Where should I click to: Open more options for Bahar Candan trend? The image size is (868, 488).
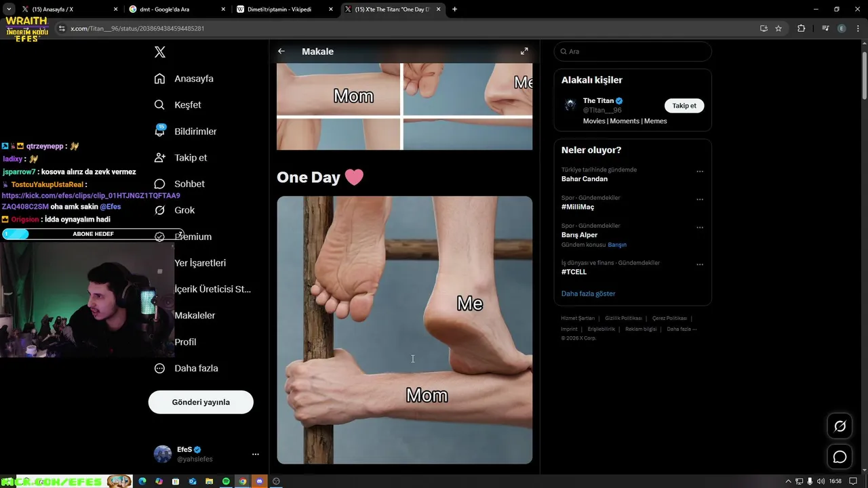(700, 171)
